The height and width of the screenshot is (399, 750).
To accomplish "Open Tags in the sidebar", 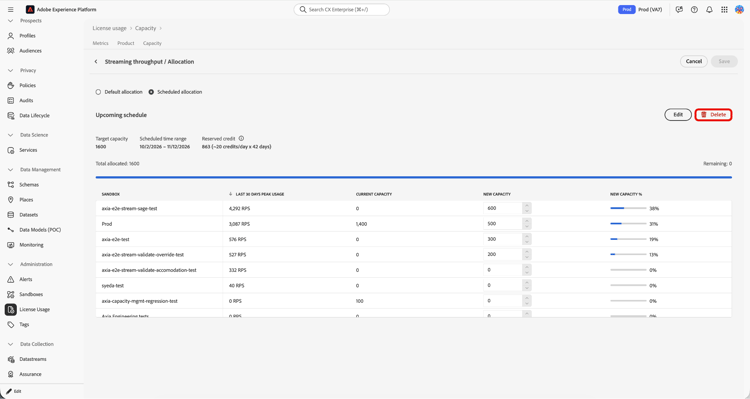I will tap(24, 325).
